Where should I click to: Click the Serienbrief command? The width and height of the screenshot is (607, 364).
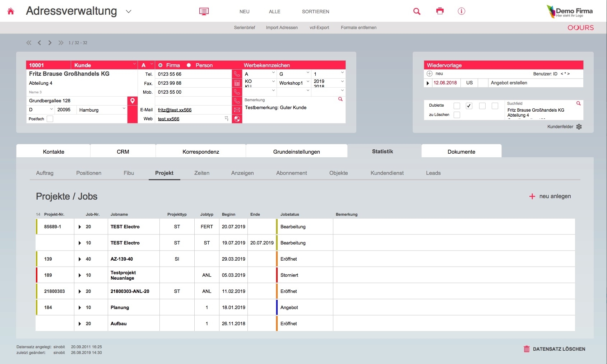(245, 28)
